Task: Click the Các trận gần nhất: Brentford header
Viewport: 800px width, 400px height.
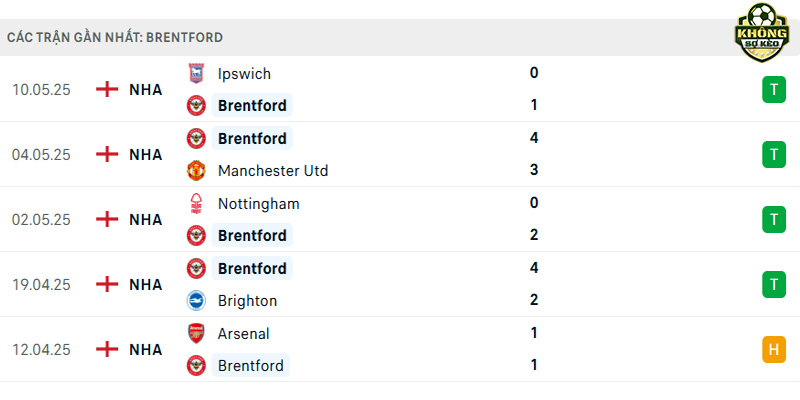Action: (115, 37)
